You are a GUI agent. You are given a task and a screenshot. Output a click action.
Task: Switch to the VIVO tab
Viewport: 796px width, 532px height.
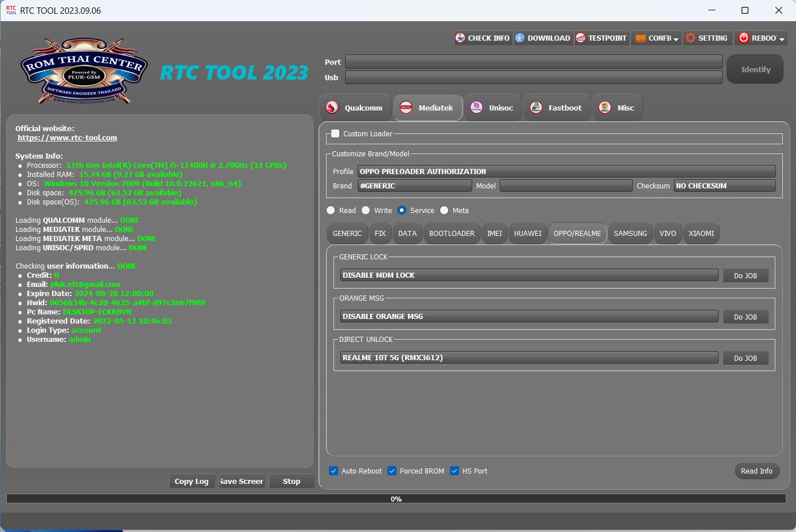pyautogui.click(x=668, y=234)
